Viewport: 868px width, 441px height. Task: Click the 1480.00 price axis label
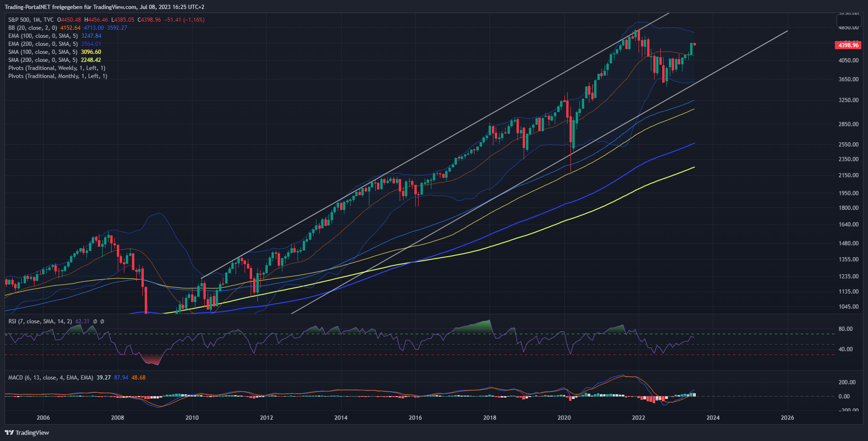tap(849, 243)
